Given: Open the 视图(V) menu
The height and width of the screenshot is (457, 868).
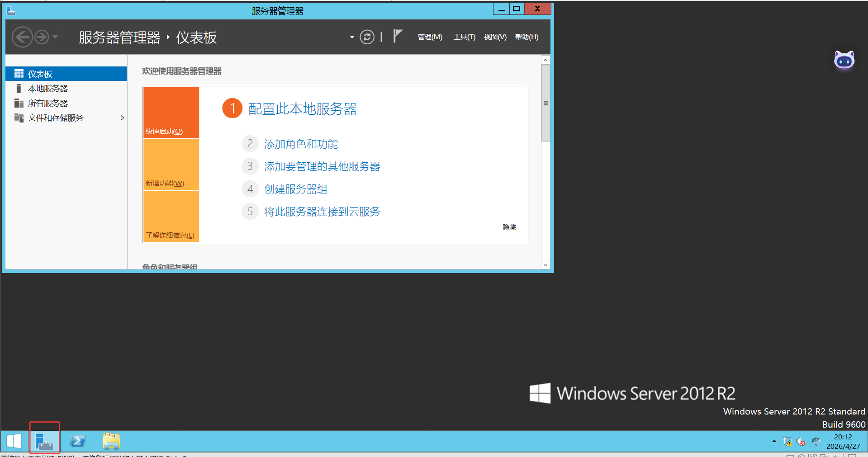Looking at the screenshot, I should 495,37.
